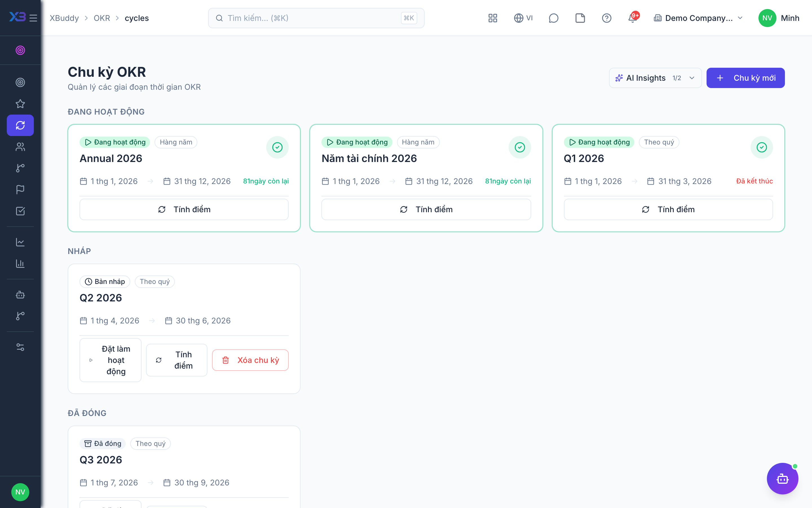Open the gray target objectives sidebar icon
Viewport: 812px width, 508px height.
(x=20, y=82)
